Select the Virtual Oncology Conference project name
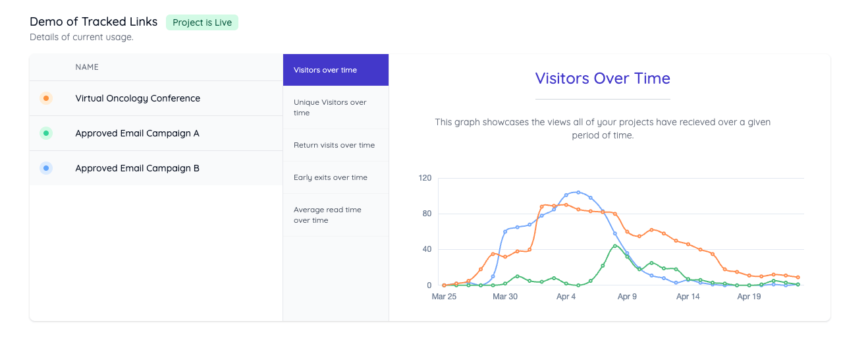 [138, 98]
